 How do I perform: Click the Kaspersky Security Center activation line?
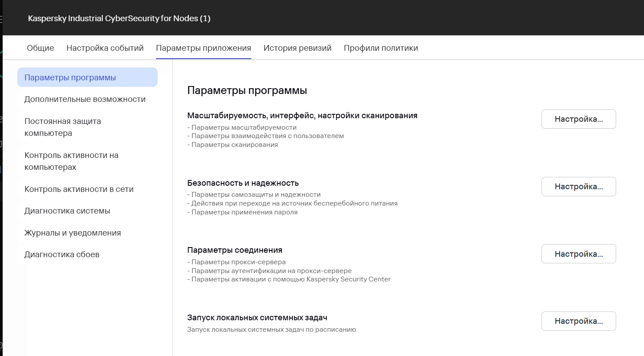(289, 279)
